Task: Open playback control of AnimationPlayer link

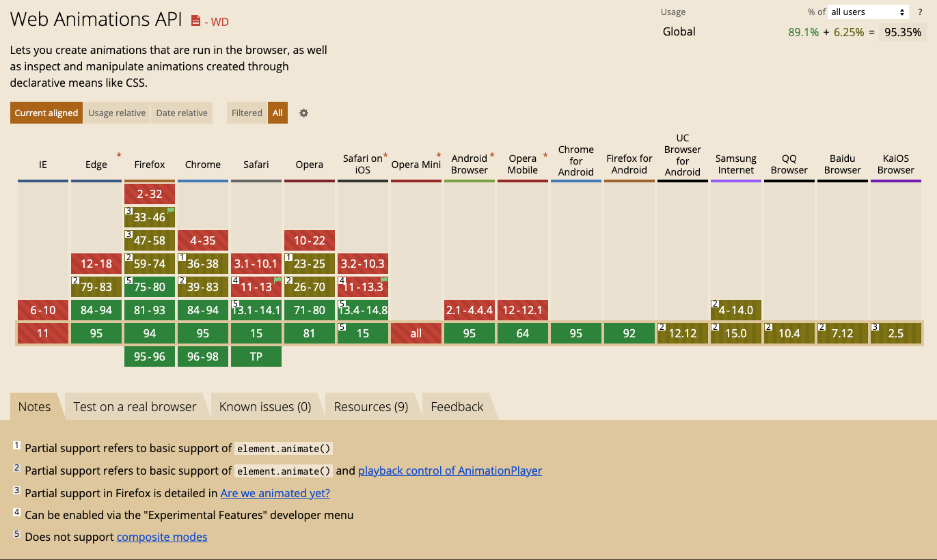Action: click(x=450, y=471)
